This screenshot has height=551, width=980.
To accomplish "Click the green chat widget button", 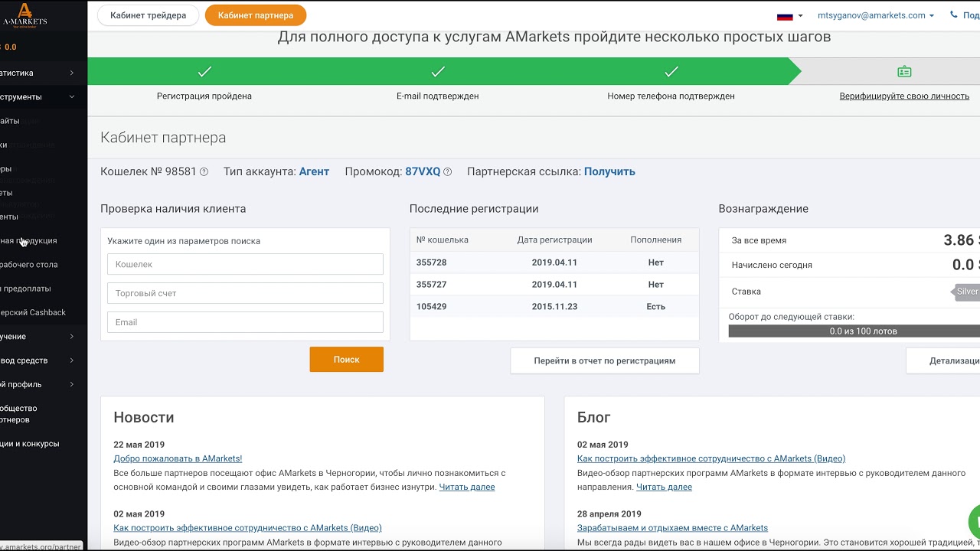I will click(974, 523).
